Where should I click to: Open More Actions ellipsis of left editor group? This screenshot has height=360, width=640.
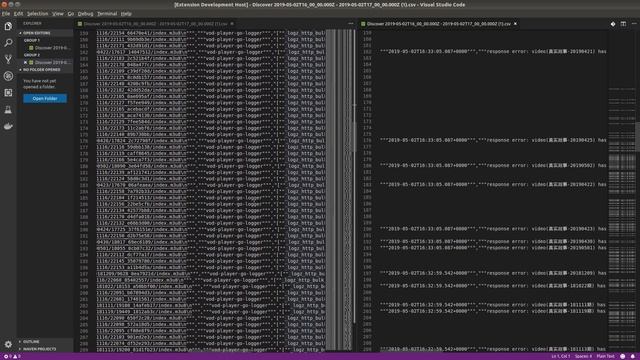351,24
